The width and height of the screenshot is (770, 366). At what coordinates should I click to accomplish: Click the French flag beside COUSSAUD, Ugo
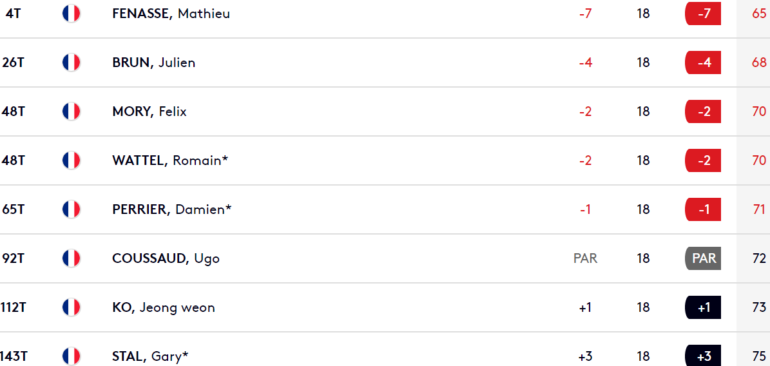(x=71, y=258)
